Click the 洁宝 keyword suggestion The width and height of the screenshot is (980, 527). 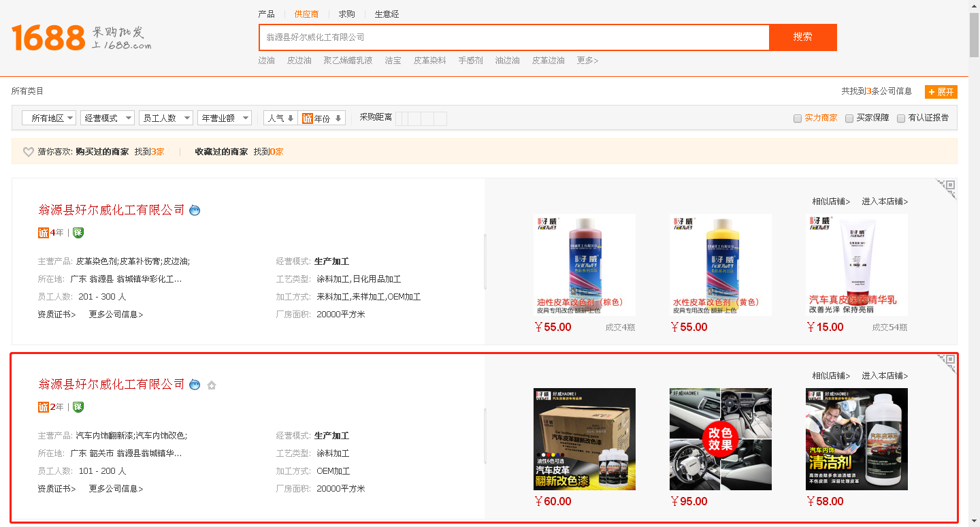click(393, 61)
